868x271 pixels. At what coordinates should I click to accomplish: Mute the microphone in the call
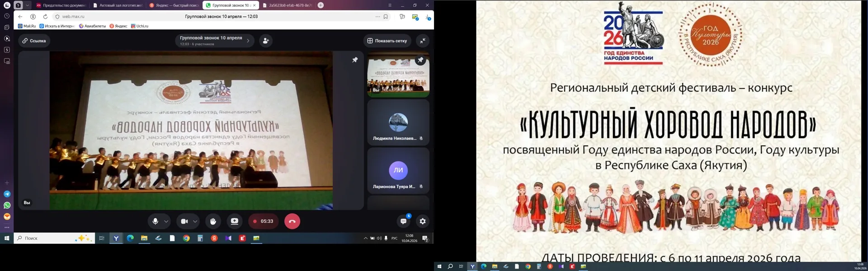pyautogui.click(x=155, y=221)
